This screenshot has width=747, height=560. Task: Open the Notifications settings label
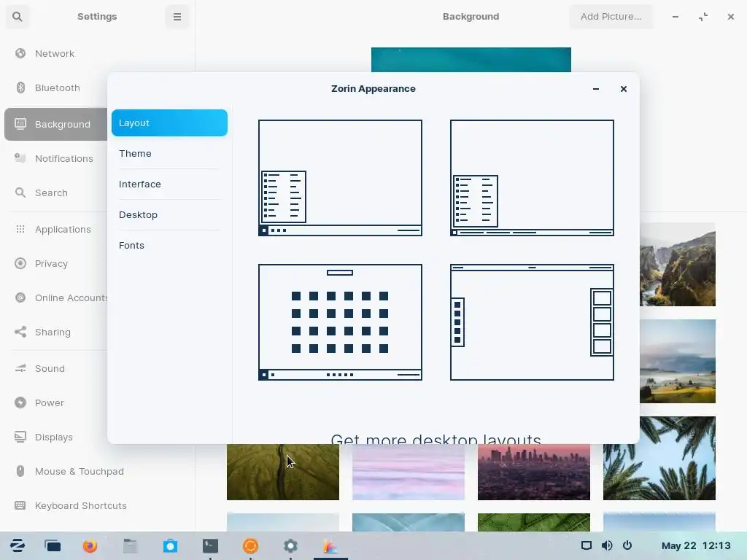point(64,158)
